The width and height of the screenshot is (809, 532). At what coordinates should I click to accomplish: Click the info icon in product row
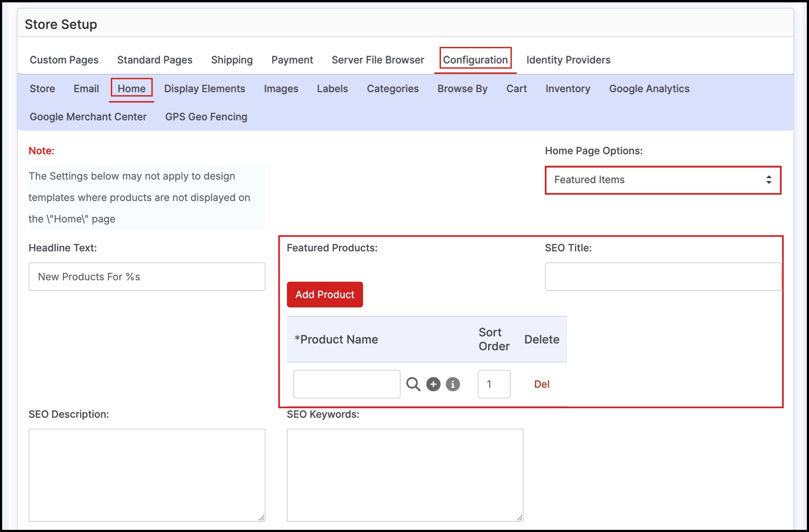453,384
